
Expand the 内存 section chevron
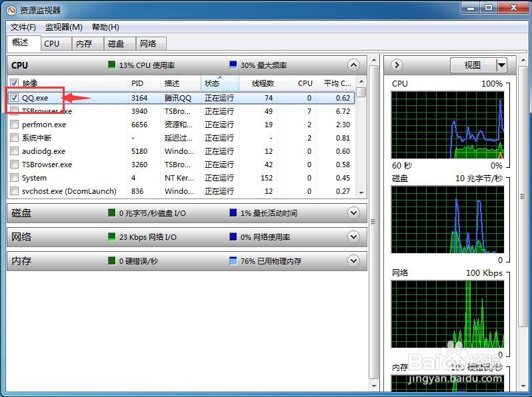tap(353, 260)
